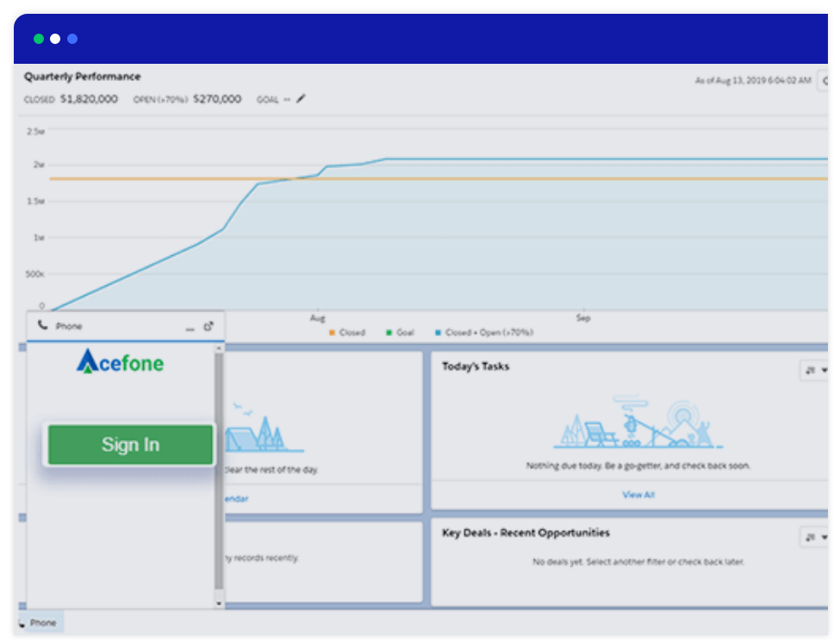Click the Nothing due today message
This screenshot has height=643, width=840.
(x=638, y=465)
